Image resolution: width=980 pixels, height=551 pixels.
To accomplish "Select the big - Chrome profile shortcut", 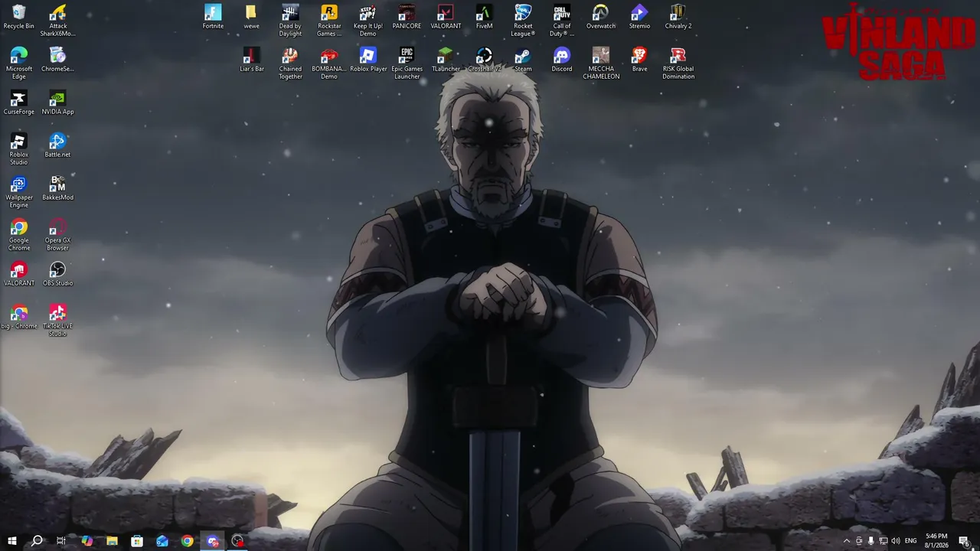I will point(19,317).
